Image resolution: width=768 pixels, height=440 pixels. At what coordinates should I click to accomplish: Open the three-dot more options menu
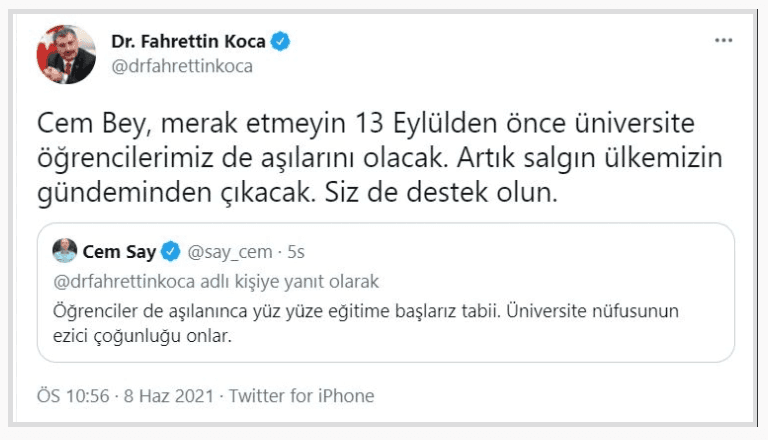723,42
